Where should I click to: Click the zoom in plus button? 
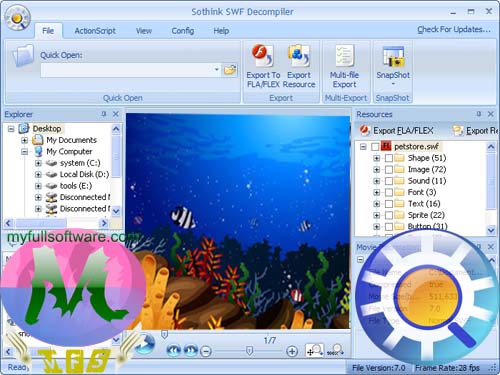tap(292, 351)
